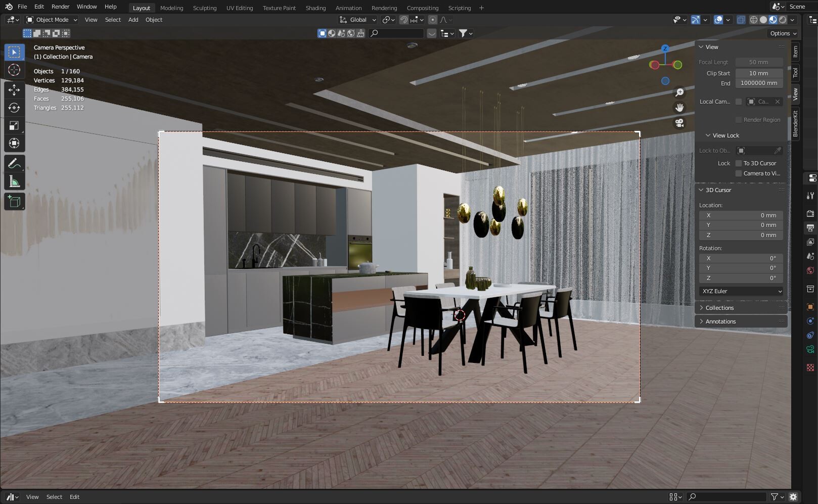Image resolution: width=818 pixels, height=504 pixels.
Task: Click the search field in the viewport header
Action: [x=397, y=33]
